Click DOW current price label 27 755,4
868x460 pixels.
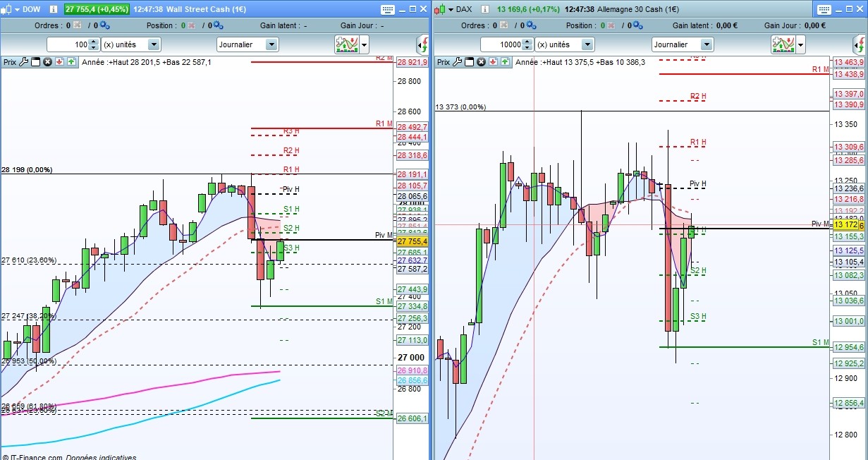[412, 241]
